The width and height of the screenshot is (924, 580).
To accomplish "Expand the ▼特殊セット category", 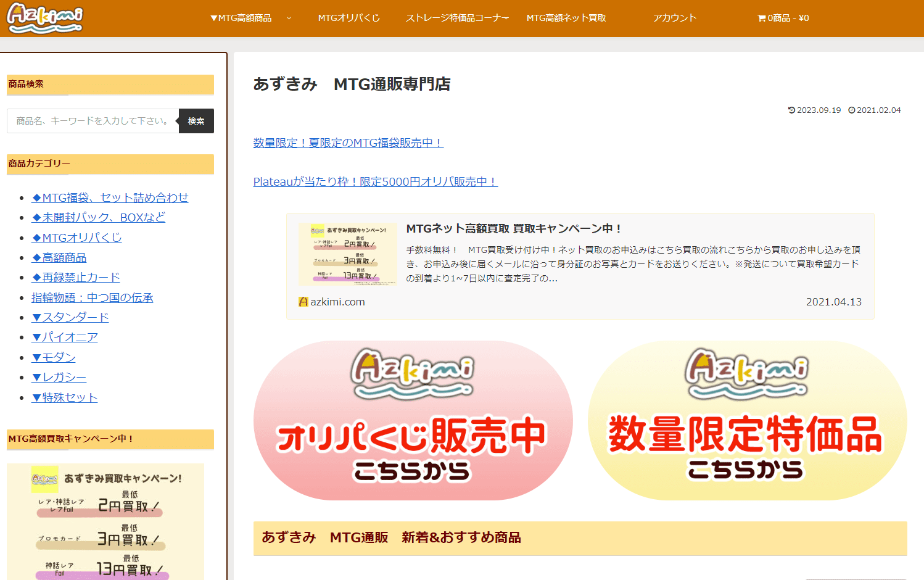I will (x=64, y=397).
